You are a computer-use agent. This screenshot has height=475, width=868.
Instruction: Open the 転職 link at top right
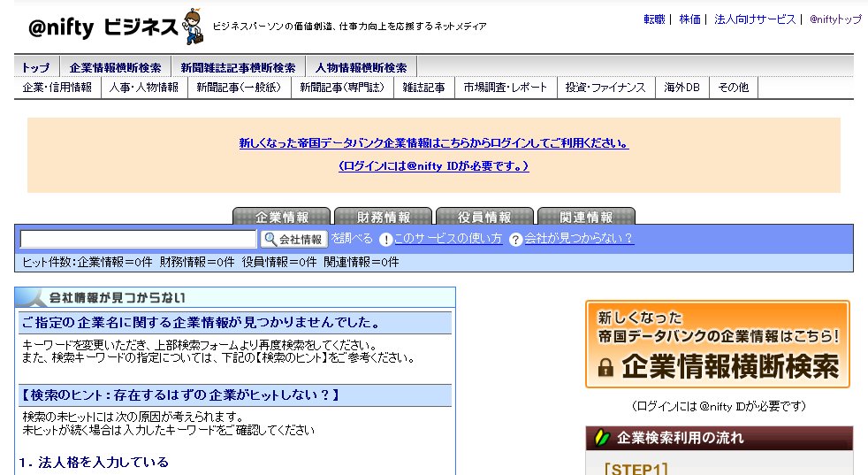[654, 19]
